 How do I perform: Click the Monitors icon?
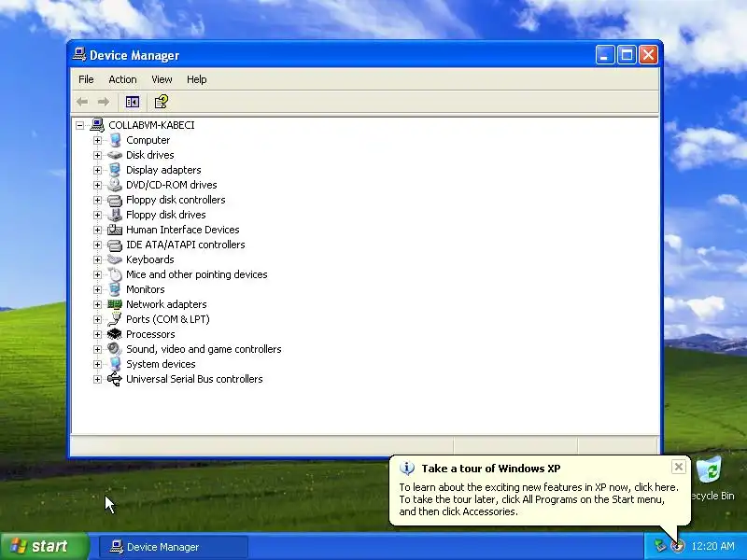(x=115, y=289)
